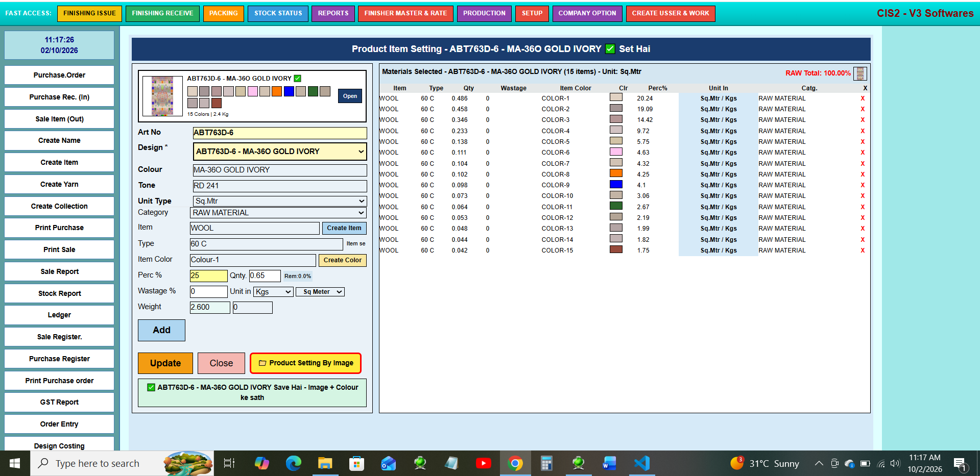This screenshot has height=476, width=980.
Task: Open the small image icon beside RAW Total
Action: click(861, 73)
